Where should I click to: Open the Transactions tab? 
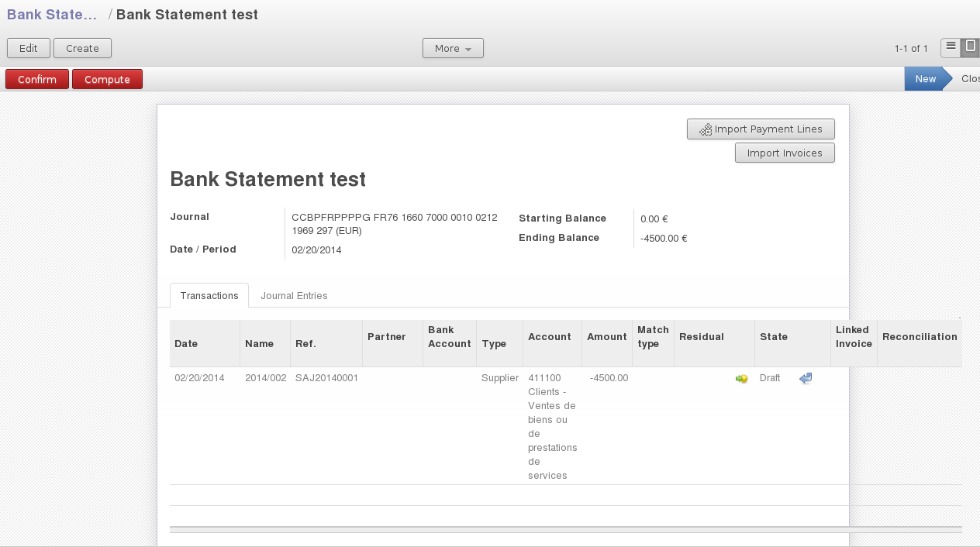[x=209, y=295]
